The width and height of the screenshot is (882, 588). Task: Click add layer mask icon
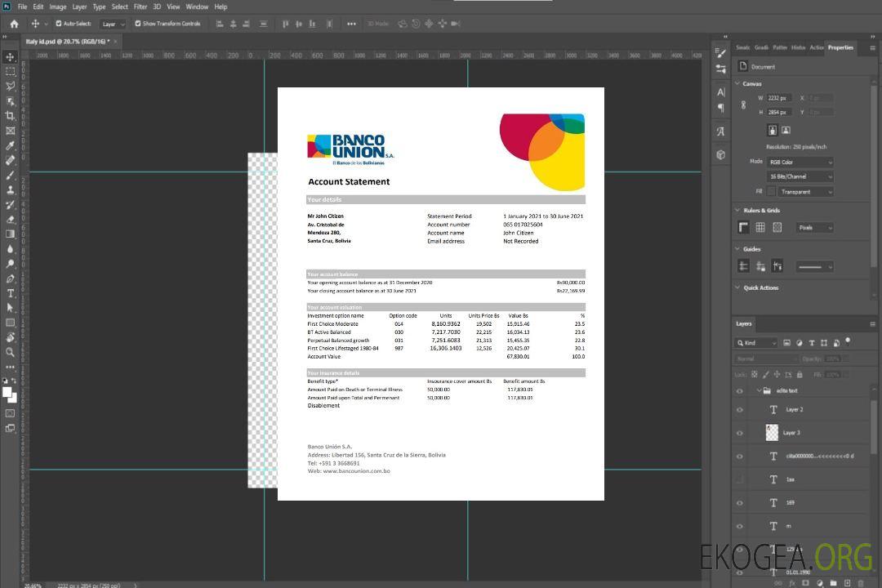805,583
